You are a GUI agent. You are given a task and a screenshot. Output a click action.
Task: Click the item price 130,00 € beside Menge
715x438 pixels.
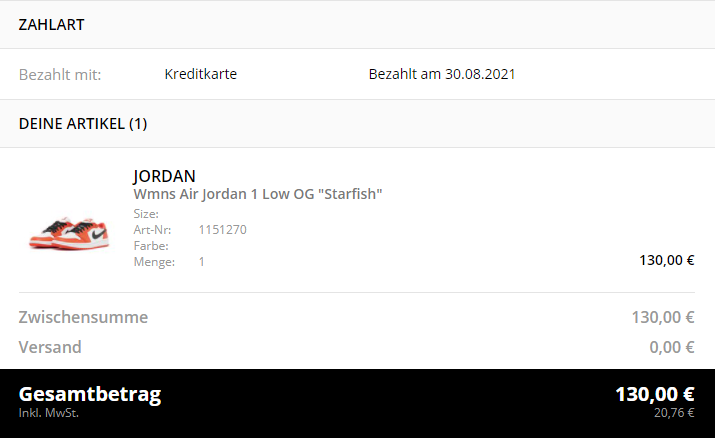667,260
